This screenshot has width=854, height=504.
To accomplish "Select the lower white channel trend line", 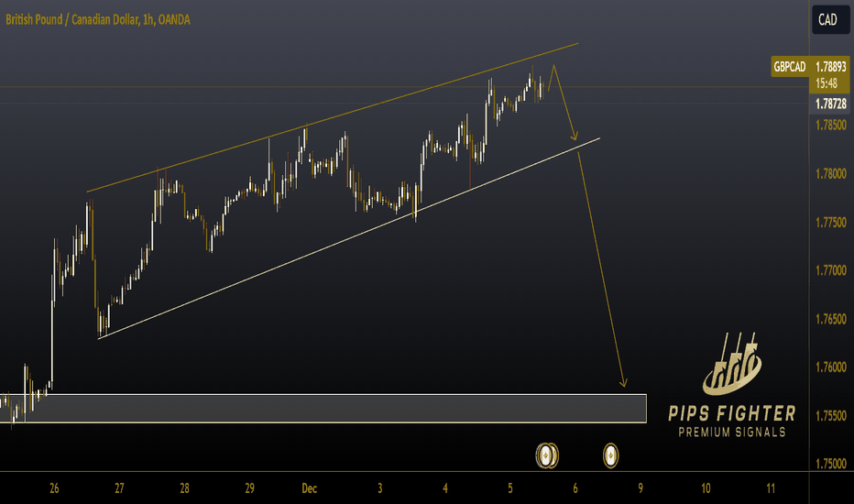I will click(348, 238).
